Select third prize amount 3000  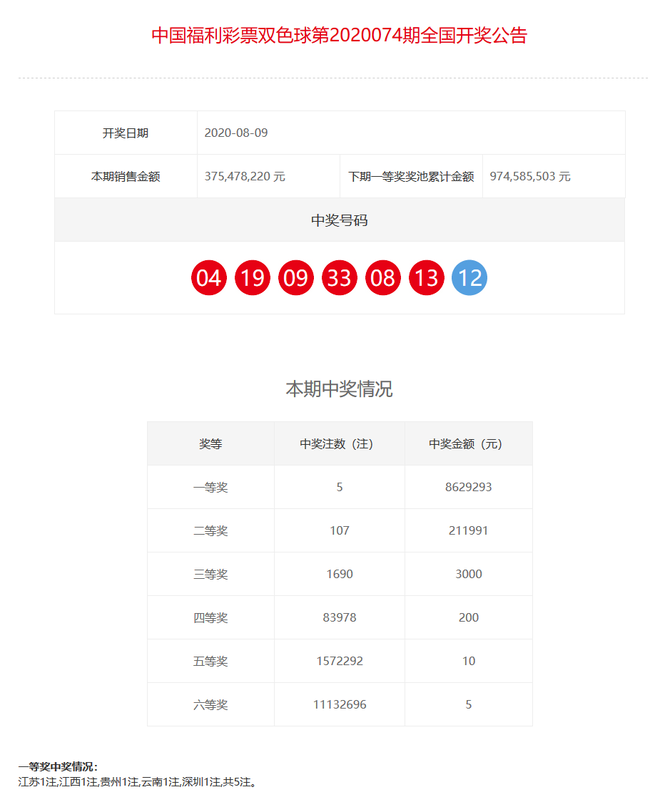click(x=468, y=574)
